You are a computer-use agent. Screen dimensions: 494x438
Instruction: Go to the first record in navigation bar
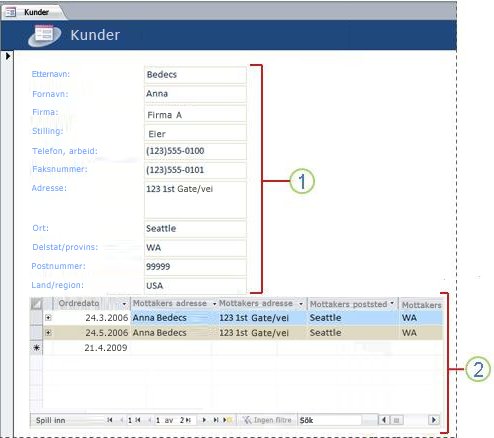point(110,420)
